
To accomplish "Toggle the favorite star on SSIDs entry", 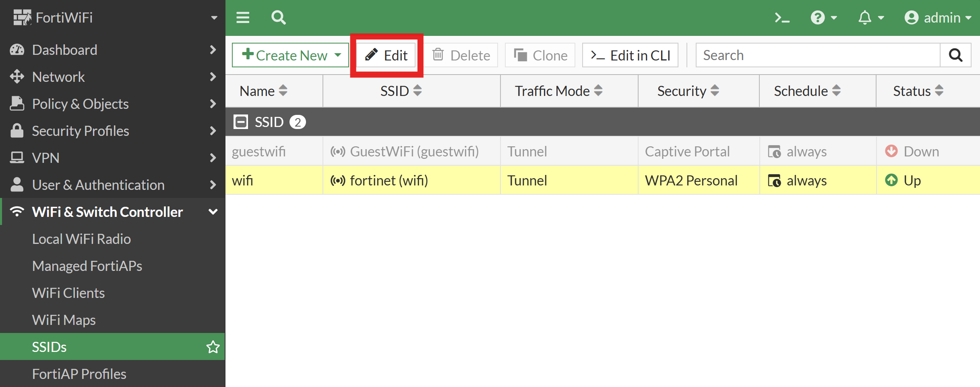I will (x=213, y=347).
